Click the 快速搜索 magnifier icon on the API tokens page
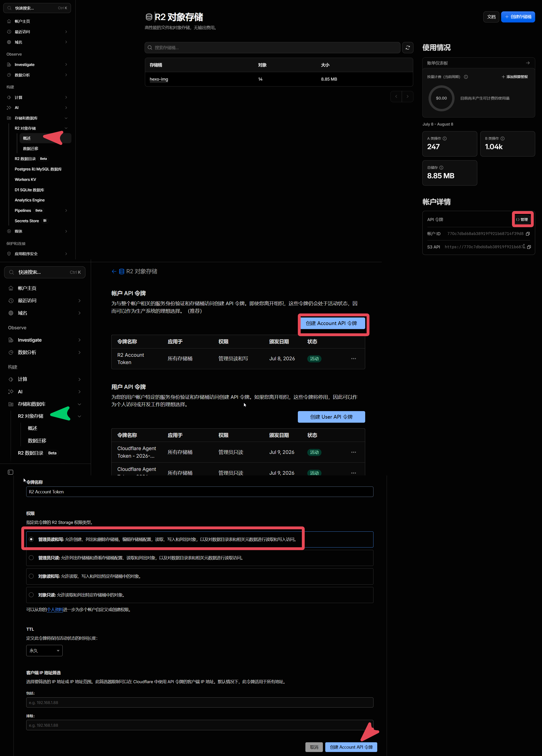Image resolution: width=542 pixels, height=756 pixels. click(x=12, y=272)
